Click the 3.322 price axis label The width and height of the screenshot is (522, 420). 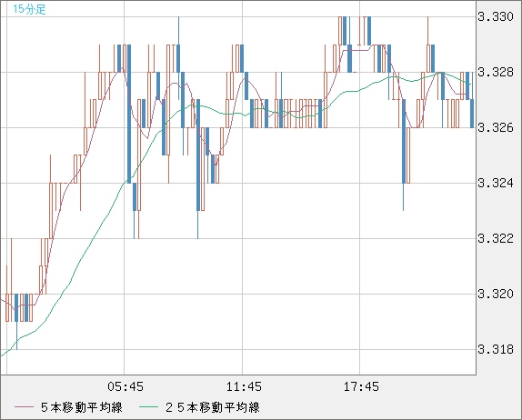pyautogui.click(x=496, y=238)
